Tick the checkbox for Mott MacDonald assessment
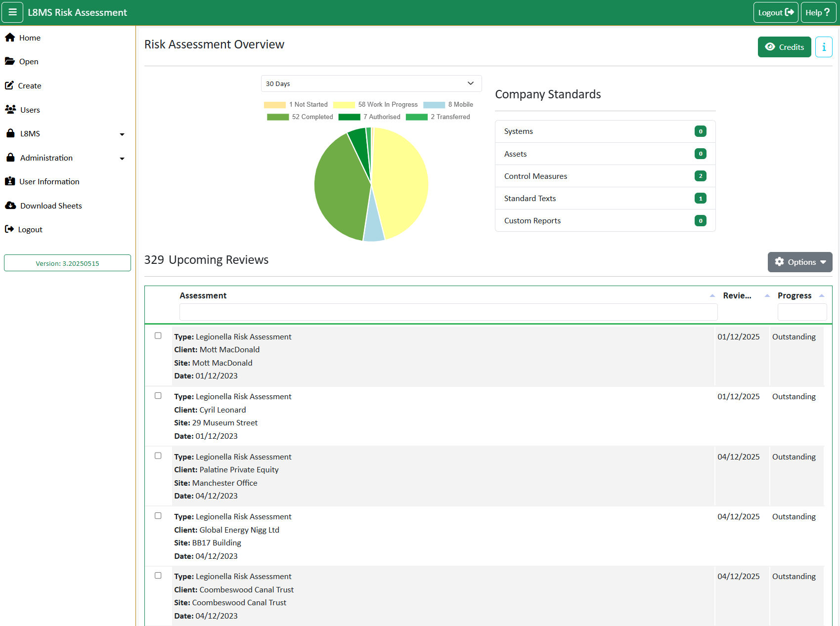The width and height of the screenshot is (840, 626). tap(158, 336)
